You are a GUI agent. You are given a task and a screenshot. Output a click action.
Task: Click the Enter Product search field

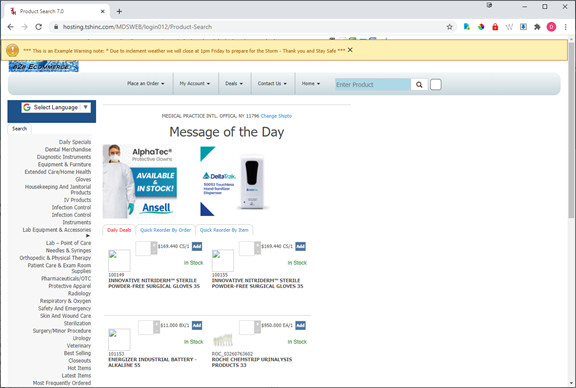(373, 85)
